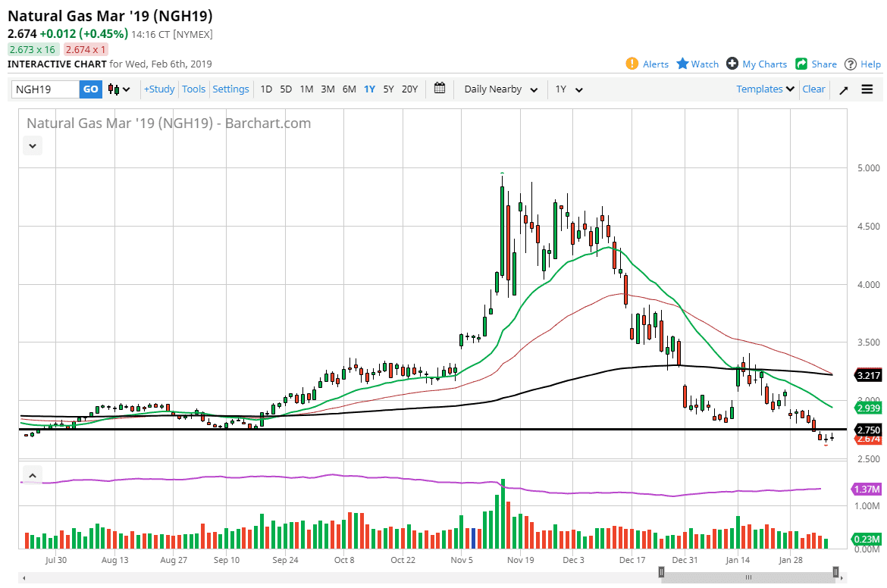The image size is (887, 588).
Task: Open the Tools menu
Action: point(193,89)
